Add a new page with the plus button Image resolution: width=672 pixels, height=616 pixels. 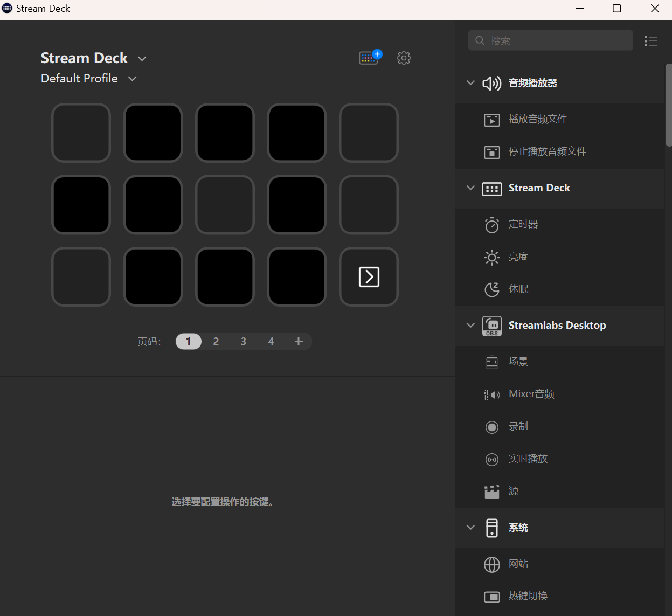pos(299,341)
